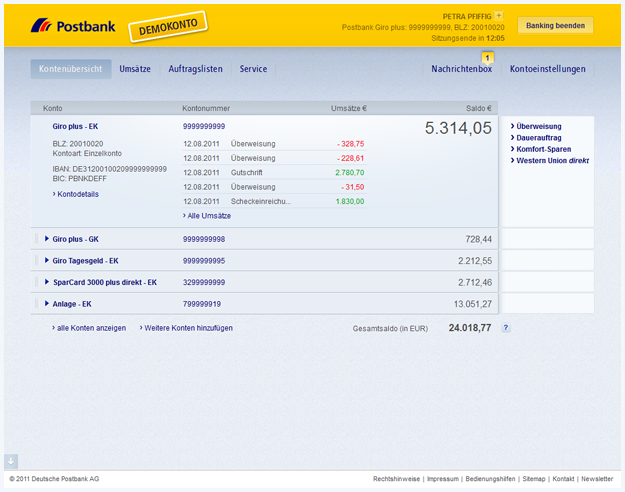This screenshot has height=492, width=625.
Task: Click the DEMOKONTO stamp badge
Action: [161, 26]
